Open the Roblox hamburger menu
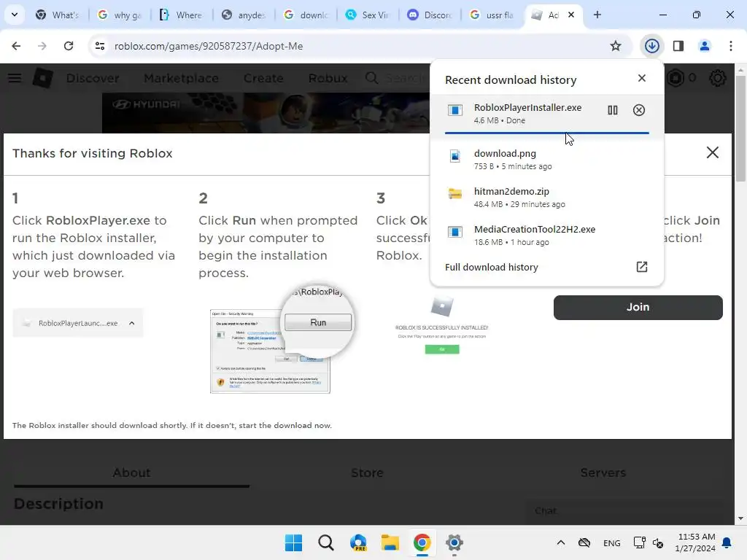This screenshot has width=747, height=560. pyautogui.click(x=15, y=78)
